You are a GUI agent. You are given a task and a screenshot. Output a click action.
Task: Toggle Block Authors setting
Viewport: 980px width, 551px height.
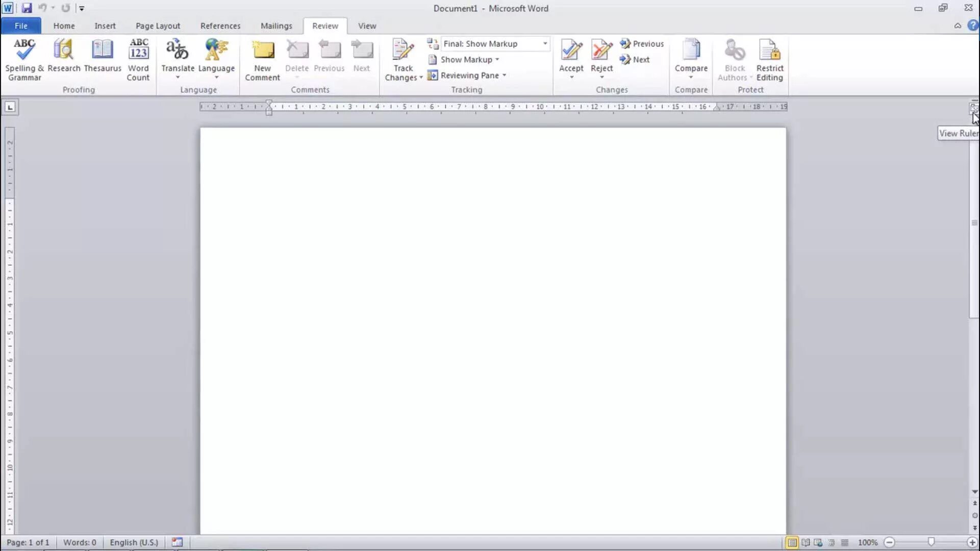(x=733, y=59)
